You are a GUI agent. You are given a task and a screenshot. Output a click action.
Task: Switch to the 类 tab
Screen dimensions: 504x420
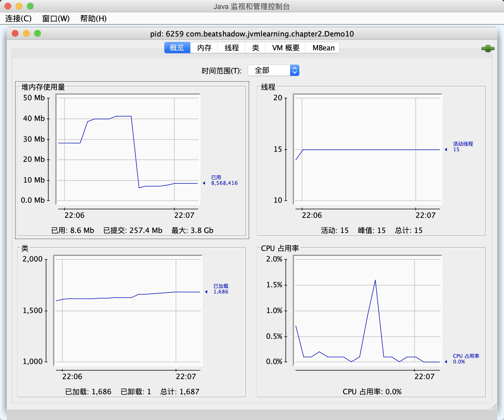coord(255,48)
